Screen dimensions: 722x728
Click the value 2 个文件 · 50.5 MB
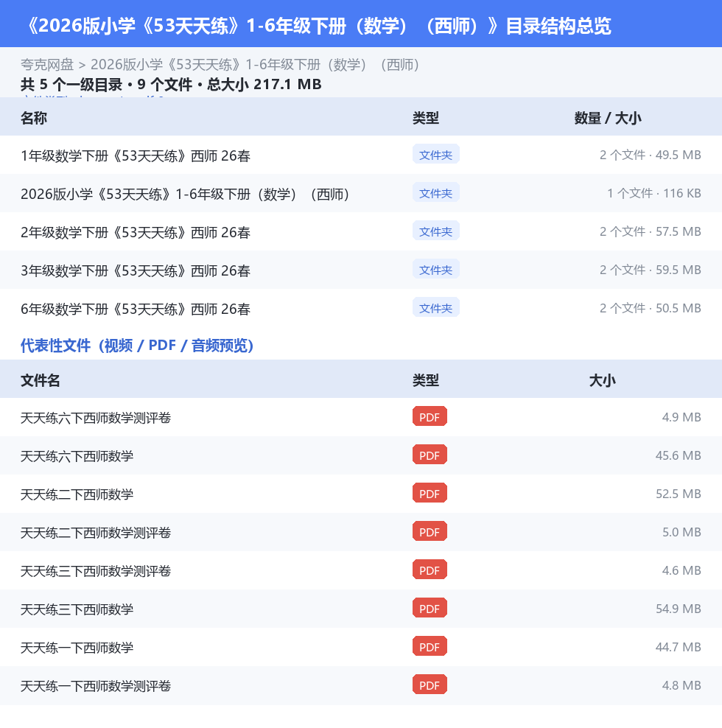point(650,308)
